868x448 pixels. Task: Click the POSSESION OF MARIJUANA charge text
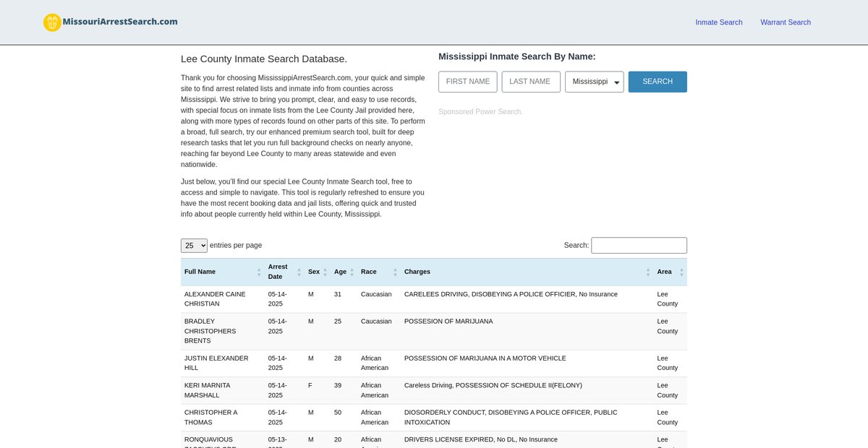(448, 322)
